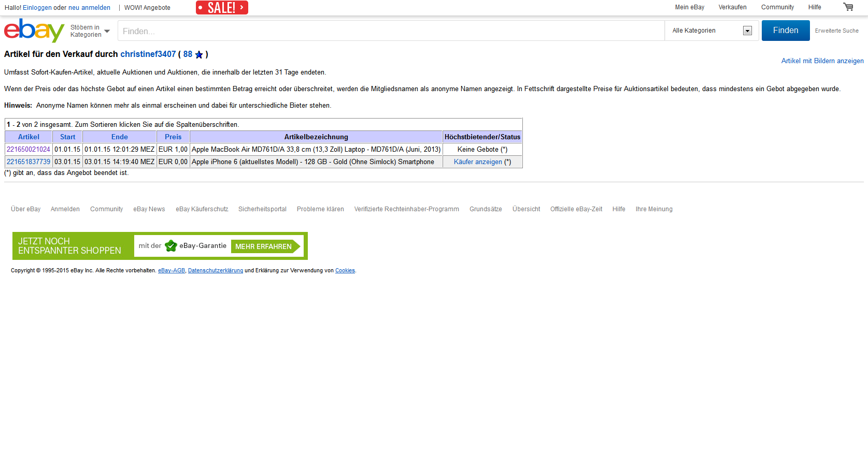The image size is (868, 468).
Task: Open WOW! Angebote link
Action: coord(147,8)
